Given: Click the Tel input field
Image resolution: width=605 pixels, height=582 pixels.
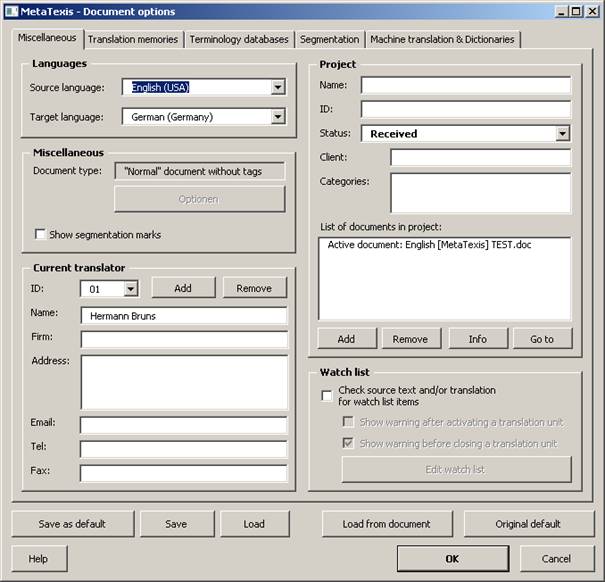Looking at the screenshot, I should [184, 449].
